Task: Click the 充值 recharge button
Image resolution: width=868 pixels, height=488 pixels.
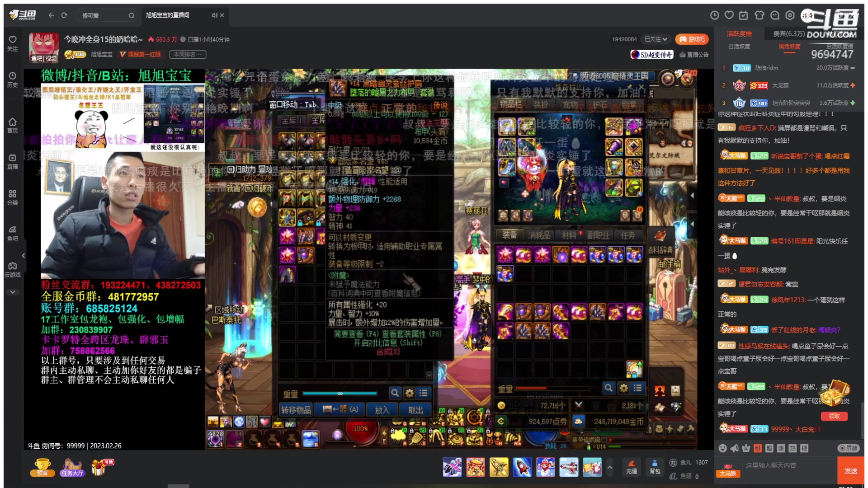Action: click(632, 467)
